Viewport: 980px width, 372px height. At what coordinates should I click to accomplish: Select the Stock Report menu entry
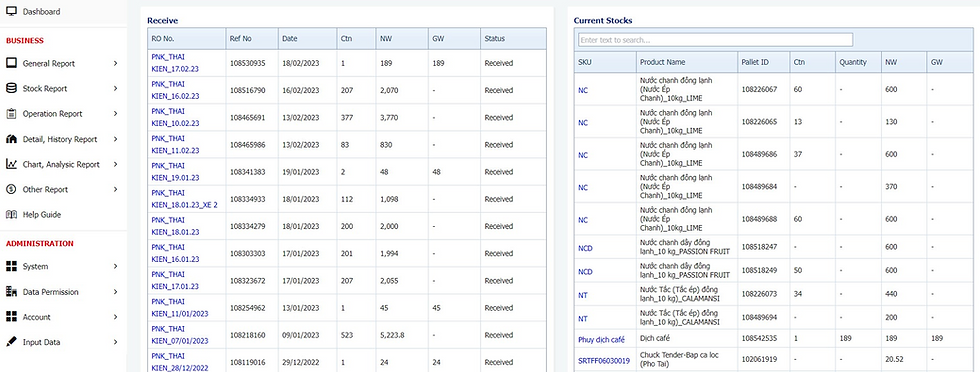pos(63,88)
